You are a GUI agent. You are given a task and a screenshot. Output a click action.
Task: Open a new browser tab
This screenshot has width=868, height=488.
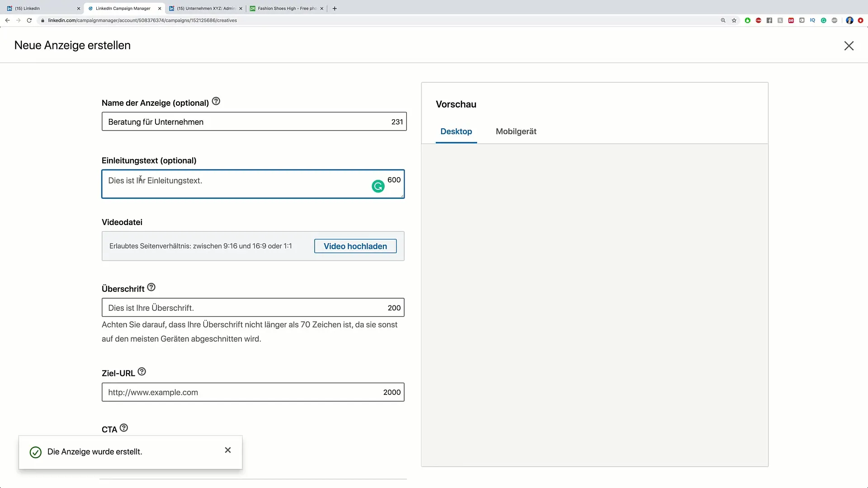coord(335,8)
